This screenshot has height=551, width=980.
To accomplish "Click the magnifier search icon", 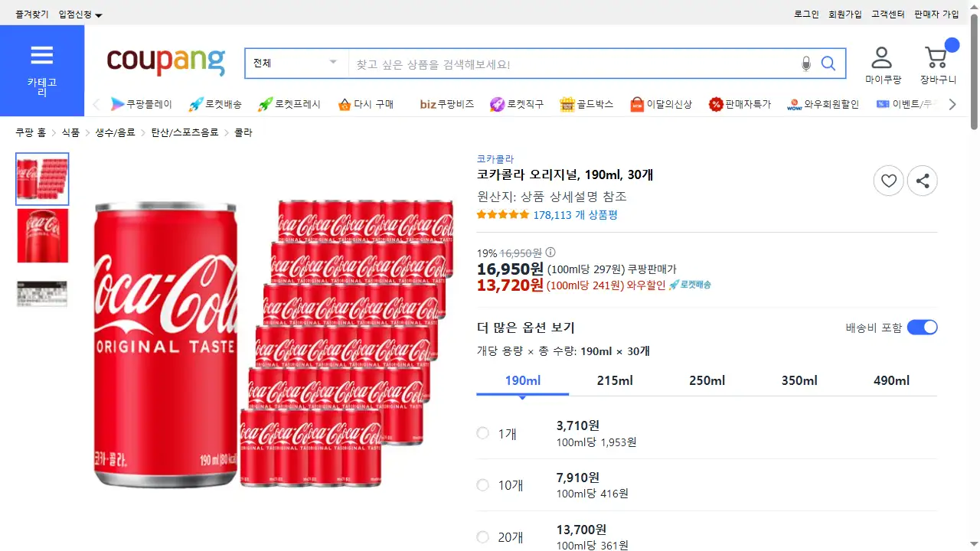I will (x=828, y=64).
